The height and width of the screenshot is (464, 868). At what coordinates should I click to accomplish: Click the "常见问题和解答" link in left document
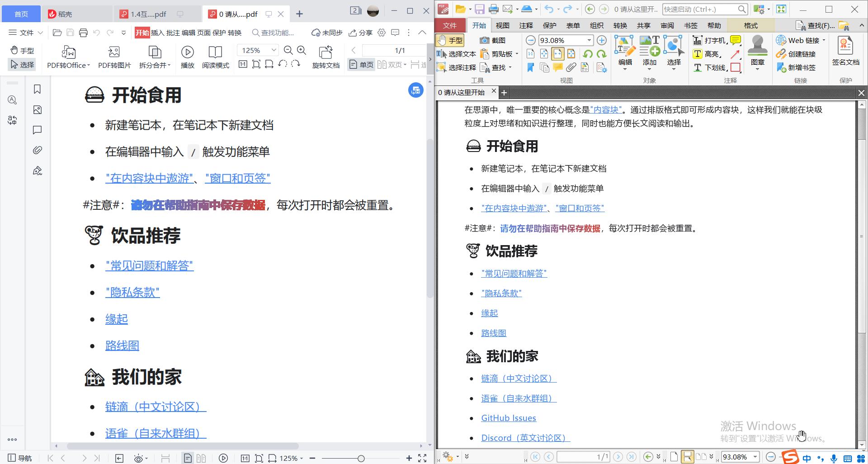(149, 266)
